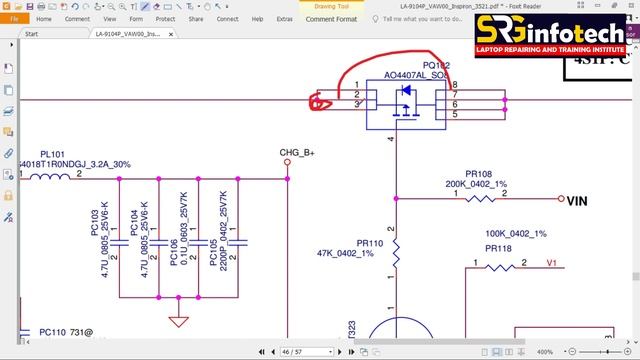640x360 pixels.
Task: Open the Security lock side panel
Action: pos(8,196)
